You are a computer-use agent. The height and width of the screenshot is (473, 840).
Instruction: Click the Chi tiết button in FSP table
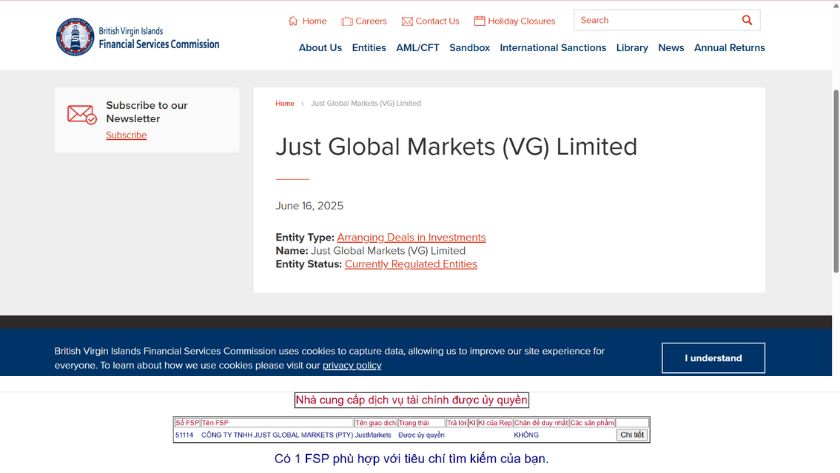coord(632,435)
